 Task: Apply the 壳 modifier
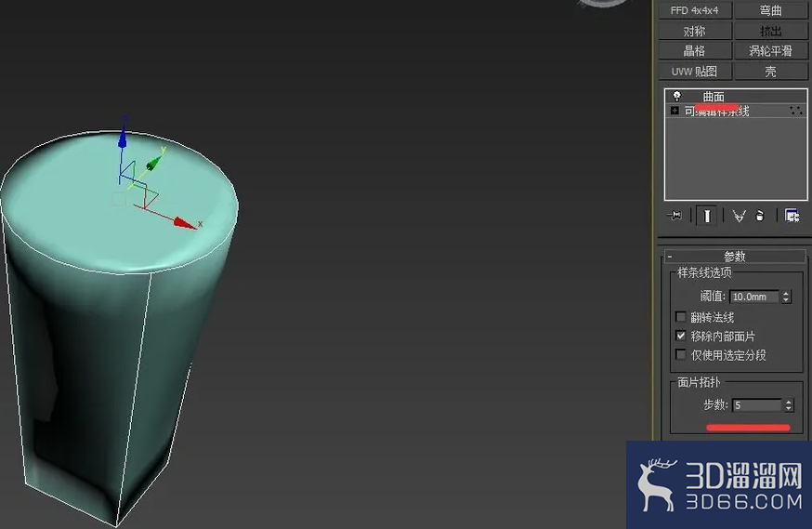pyautogui.click(x=770, y=71)
